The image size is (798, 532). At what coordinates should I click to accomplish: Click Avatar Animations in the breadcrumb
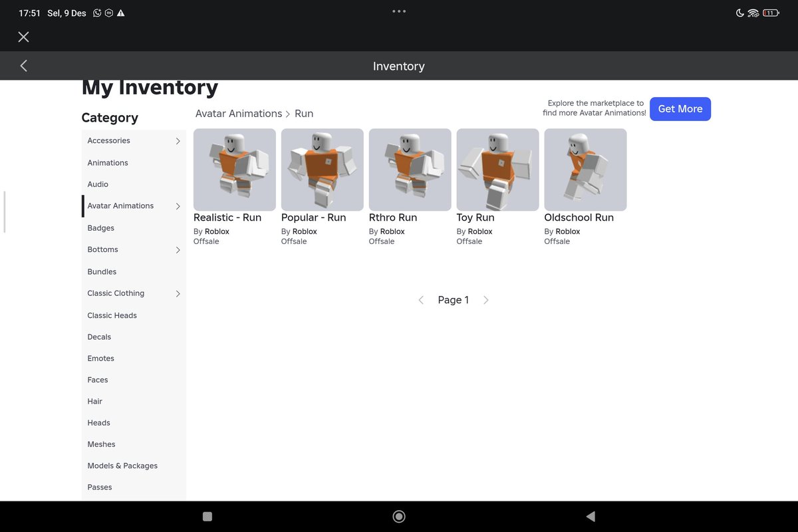[x=239, y=114]
